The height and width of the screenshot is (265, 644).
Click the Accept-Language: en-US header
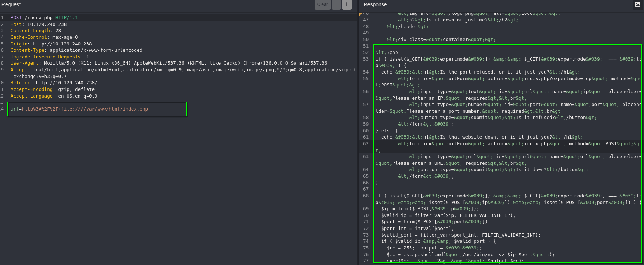coord(54,96)
